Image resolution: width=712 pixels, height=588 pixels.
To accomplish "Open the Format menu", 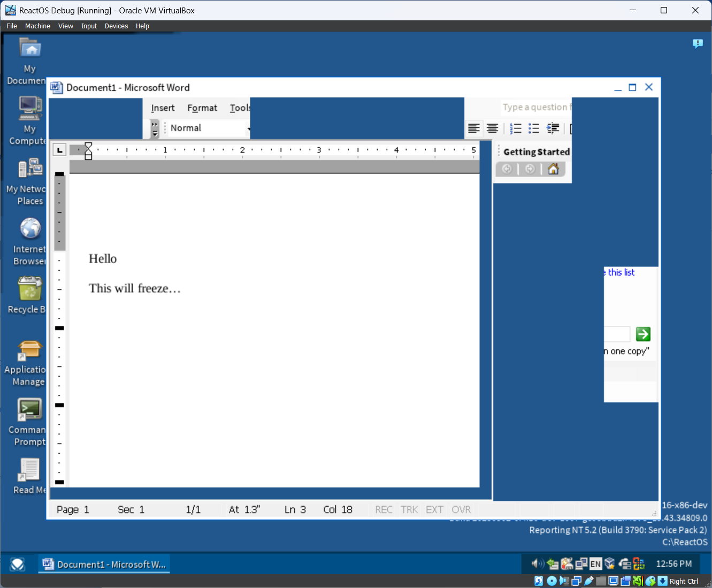I will (x=202, y=108).
